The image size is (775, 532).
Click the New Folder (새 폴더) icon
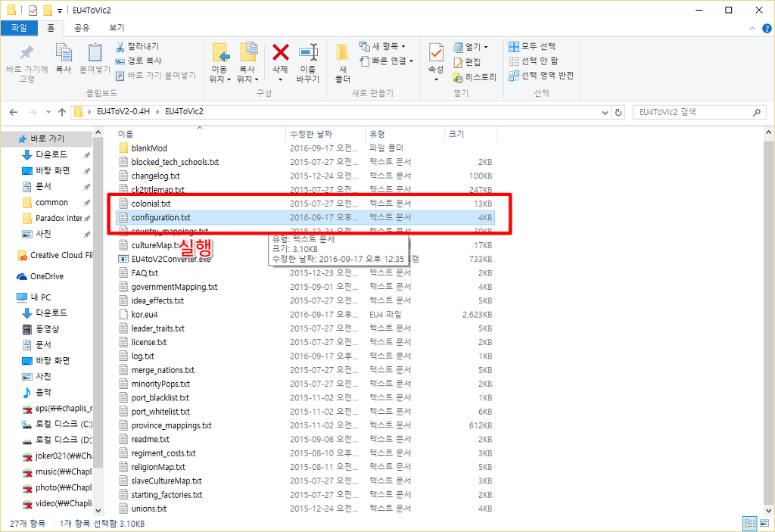point(342,52)
